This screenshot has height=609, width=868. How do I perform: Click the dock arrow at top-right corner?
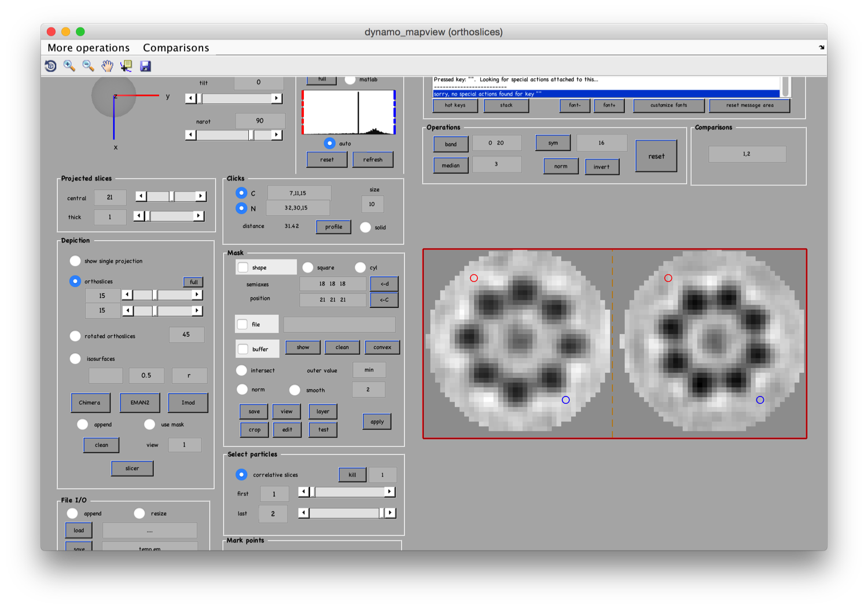tap(821, 47)
